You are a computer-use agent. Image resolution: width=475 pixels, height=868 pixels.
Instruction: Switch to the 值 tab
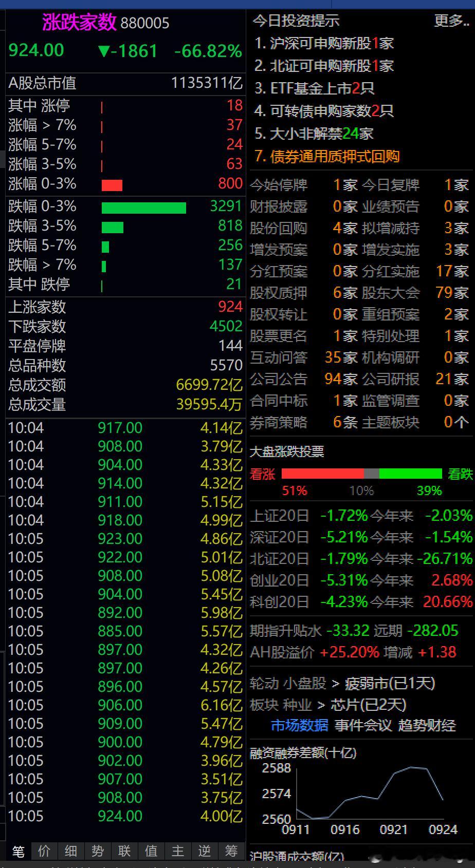[x=151, y=851]
